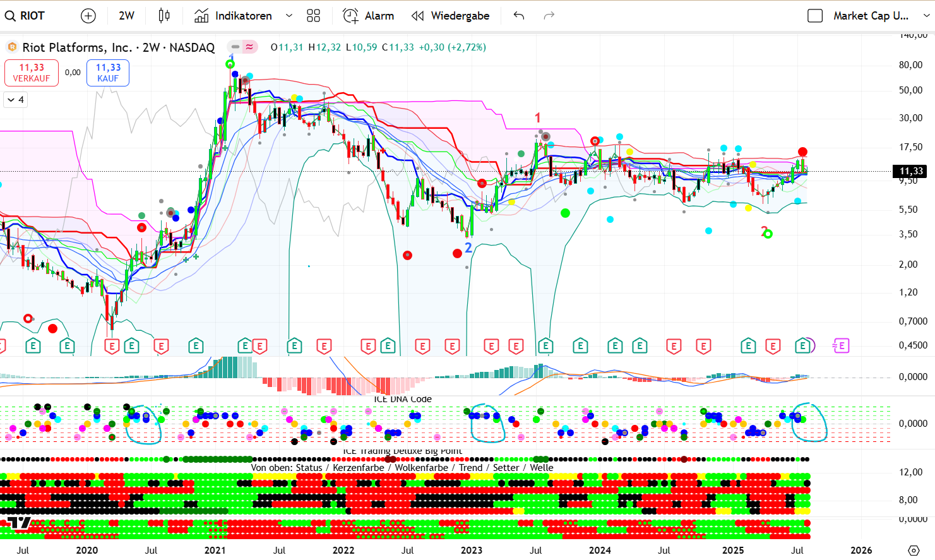Open the layout setup square icon
935x560 pixels.
click(815, 16)
